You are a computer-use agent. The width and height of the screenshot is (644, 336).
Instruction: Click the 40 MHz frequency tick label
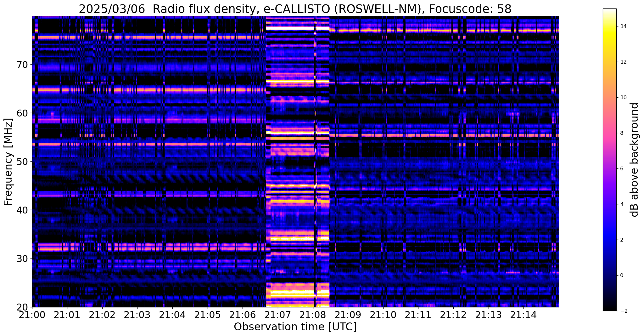coord(22,210)
